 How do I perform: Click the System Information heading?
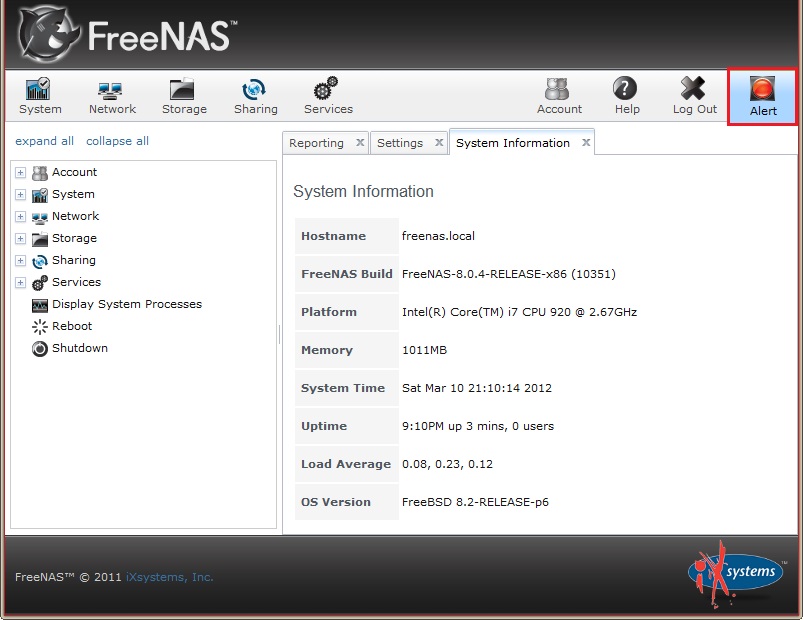click(x=363, y=191)
